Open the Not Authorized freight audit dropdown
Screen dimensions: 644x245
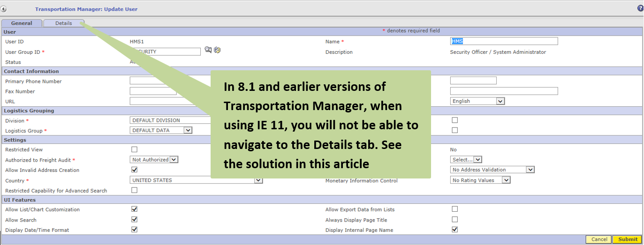point(154,160)
